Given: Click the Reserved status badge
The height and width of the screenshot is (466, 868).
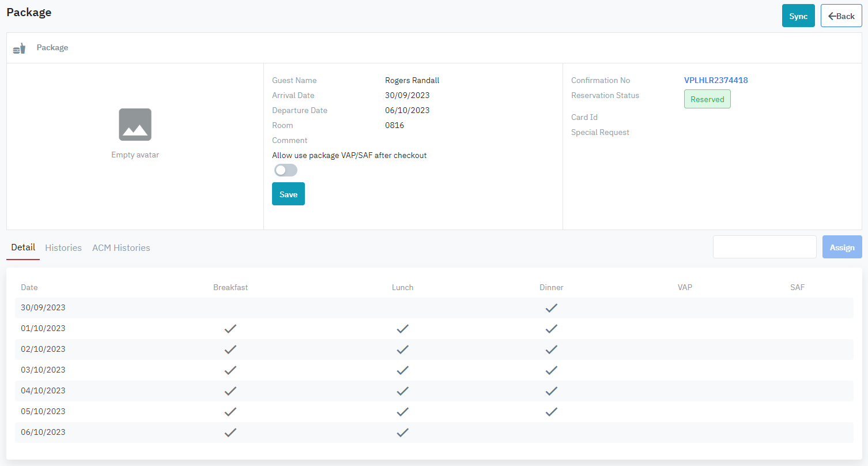Looking at the screenshot, I should click(x=707, y=99).
